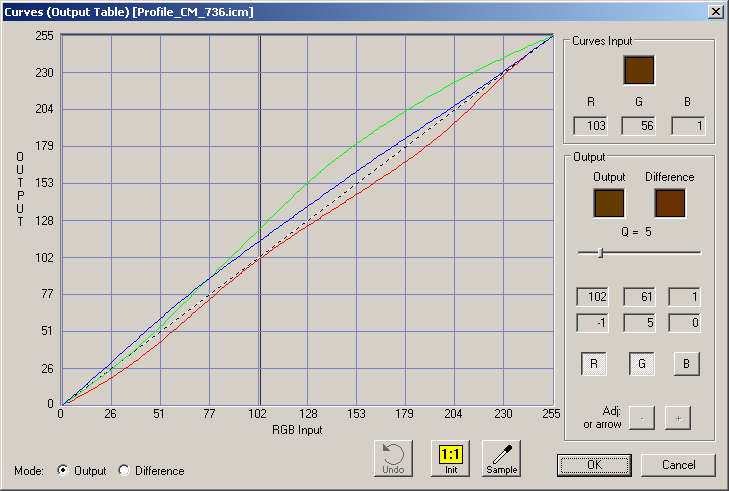Click the 'Q = 5' quality label

pyautogui.click(x=636, y=232)
